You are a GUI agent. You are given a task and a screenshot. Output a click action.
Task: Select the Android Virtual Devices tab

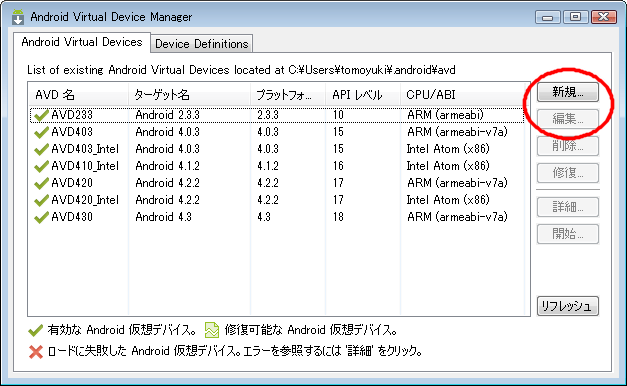click(82, 42)
